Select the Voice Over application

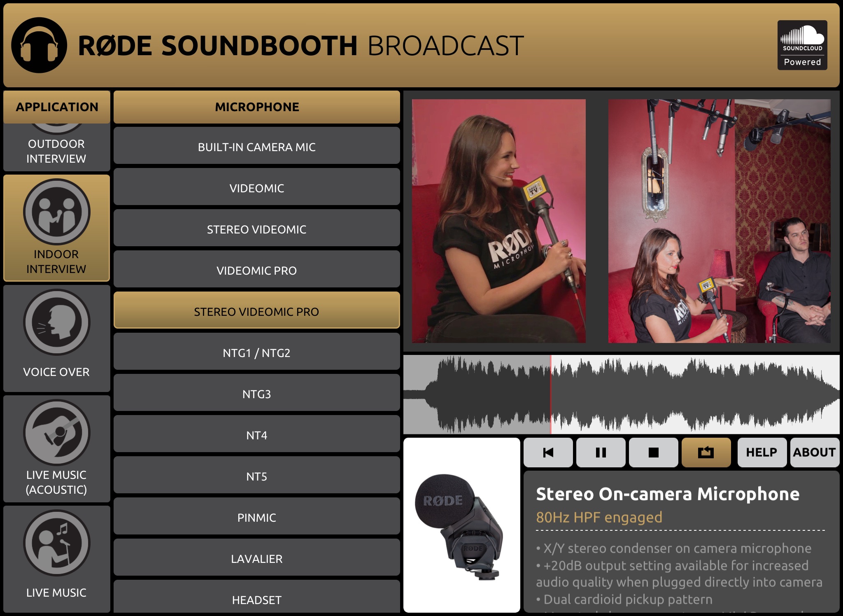56,334
